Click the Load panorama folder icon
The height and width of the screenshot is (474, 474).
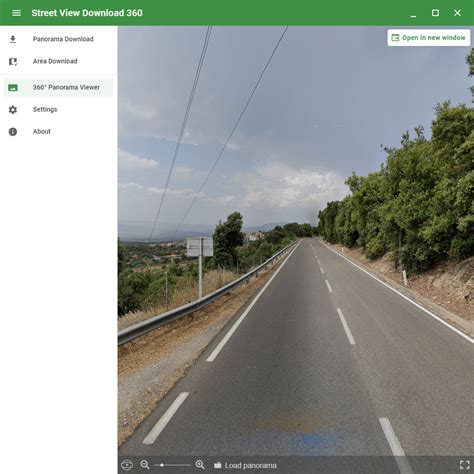coord(218,465)
